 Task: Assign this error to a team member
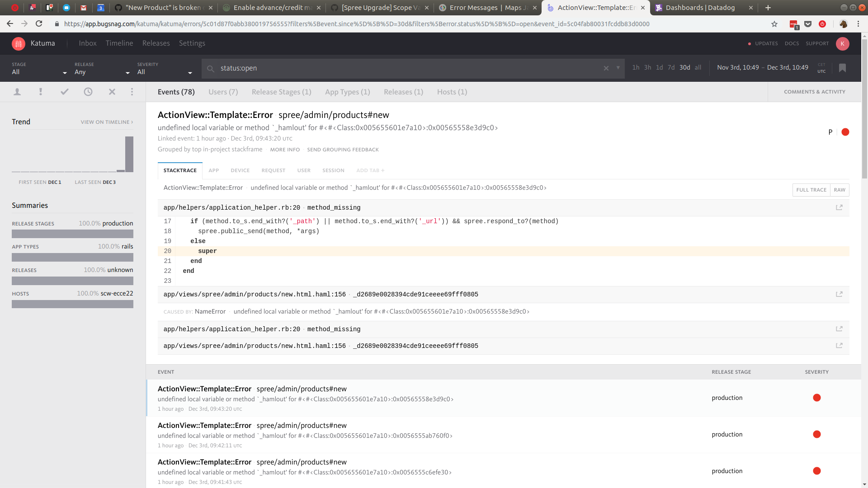pos(17,92)
